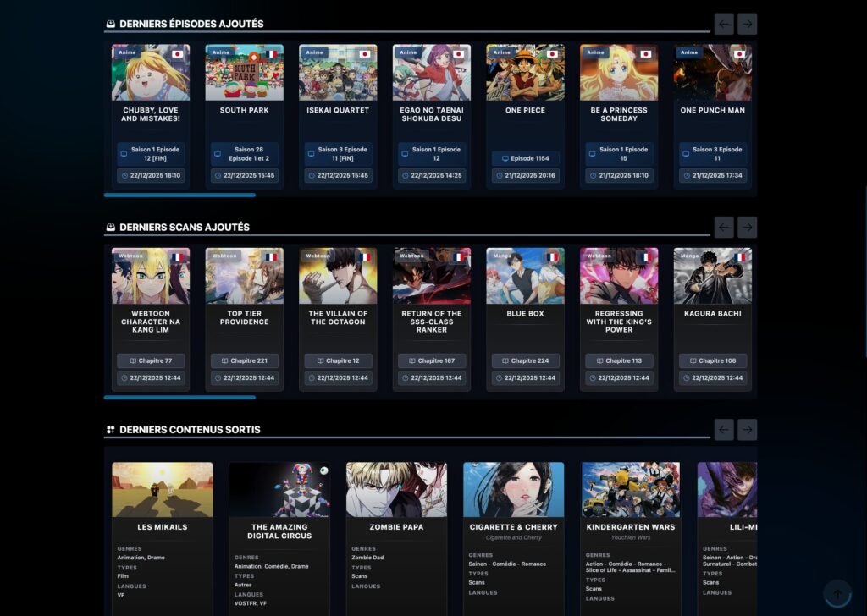This screenshot has height=616, width=867.
Task: Click French flag on Kagura Bachi card
Action: tap(739, 257)
